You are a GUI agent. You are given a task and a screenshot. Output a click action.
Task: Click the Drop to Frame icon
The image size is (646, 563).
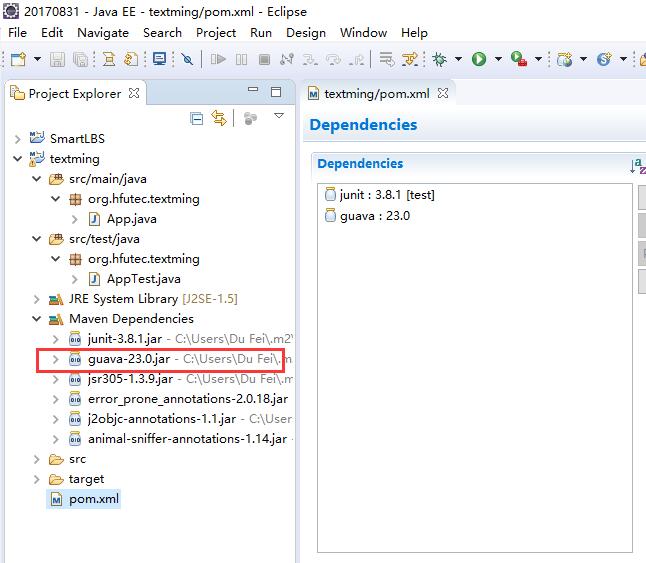[x=386, y=59]
